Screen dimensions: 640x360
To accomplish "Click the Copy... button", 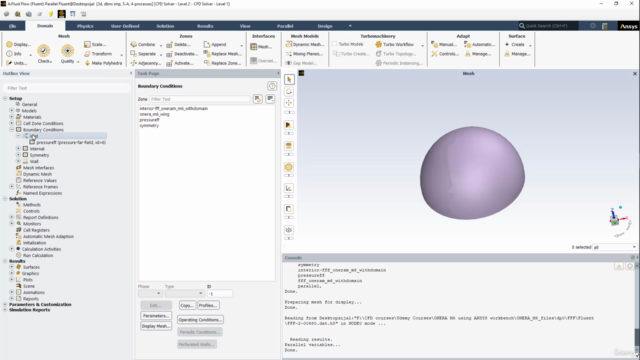I will [x=187, y=305].
